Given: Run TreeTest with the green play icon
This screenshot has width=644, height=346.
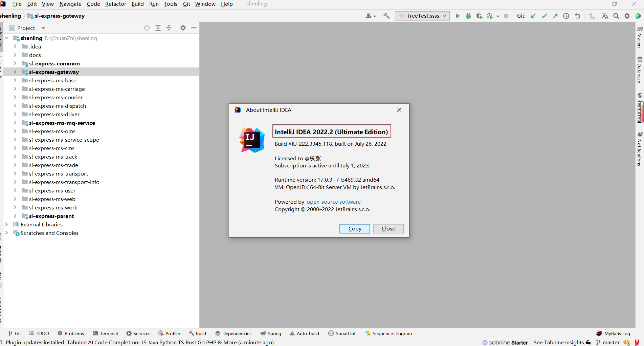Looking at the screenshot, I should coord(458,16).
